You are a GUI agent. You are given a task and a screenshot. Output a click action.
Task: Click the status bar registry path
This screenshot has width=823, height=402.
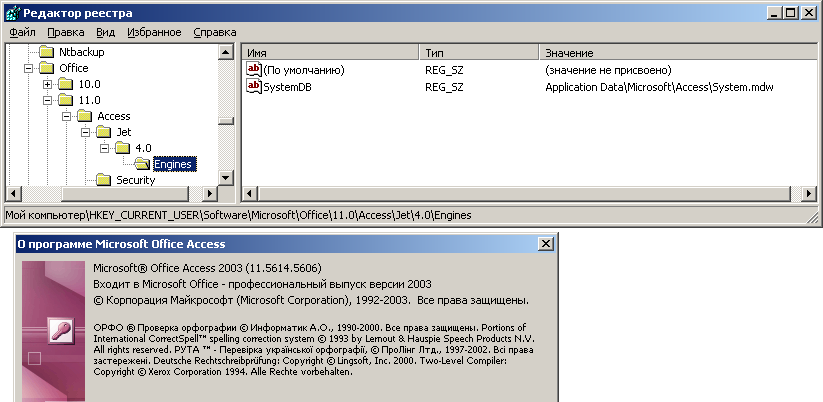tap(238, 215)
